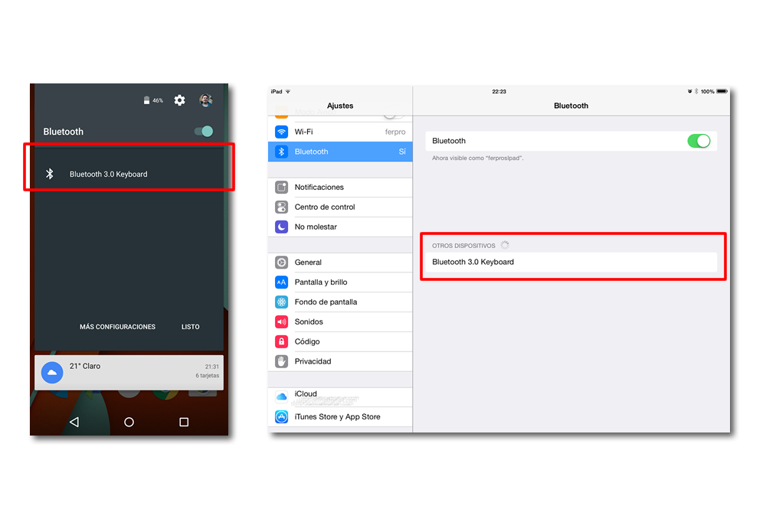Tap the Pantalla y brillo icon
This screenshot has height=532, width=766.
[281, 282]
